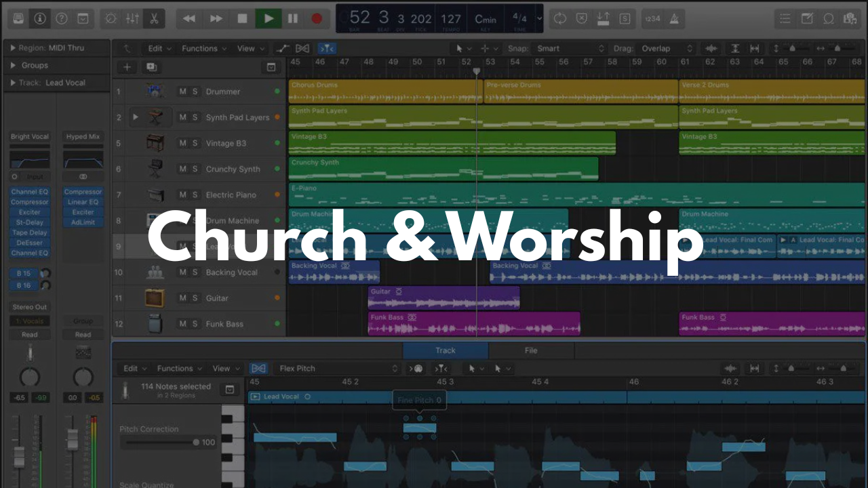Open the Snap: Smart dropdown
Screen dimensions: 868x488
(570, 48)
